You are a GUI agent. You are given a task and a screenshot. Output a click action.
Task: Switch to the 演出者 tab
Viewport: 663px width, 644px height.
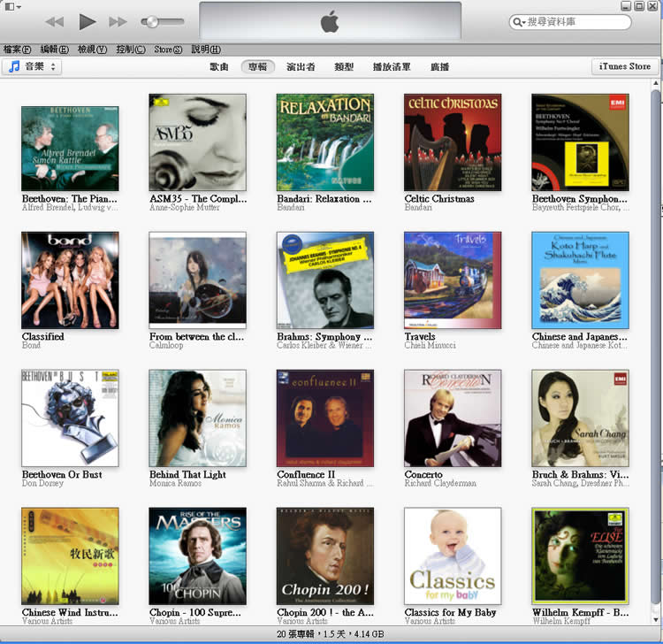coord(301,67)
